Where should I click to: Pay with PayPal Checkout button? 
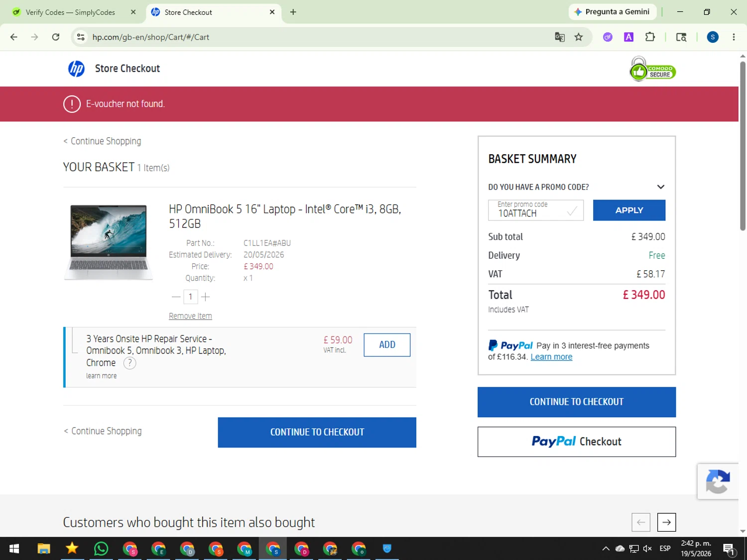pyautogui.click(x=576, y=442)
